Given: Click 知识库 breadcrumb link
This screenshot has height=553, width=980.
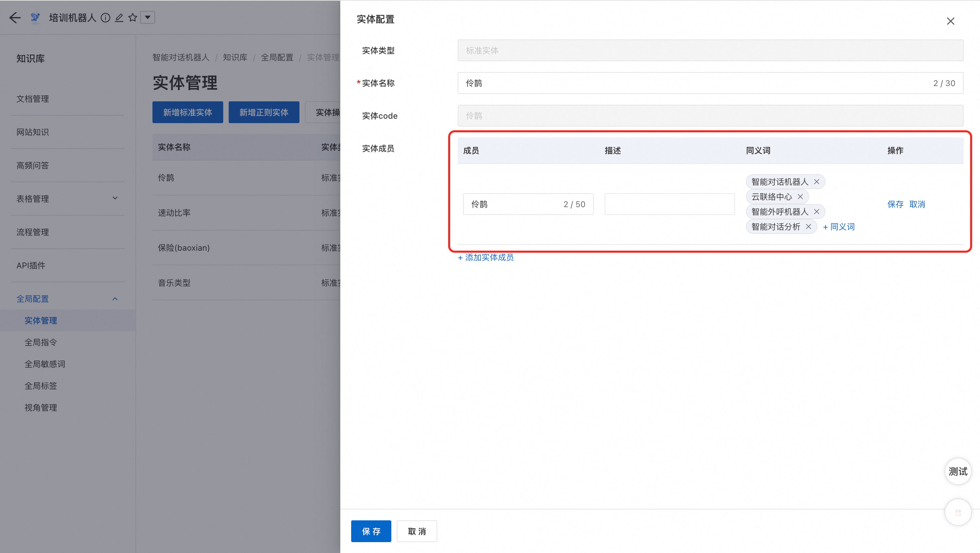Looking at the screenshot, I should pos(235,57).
